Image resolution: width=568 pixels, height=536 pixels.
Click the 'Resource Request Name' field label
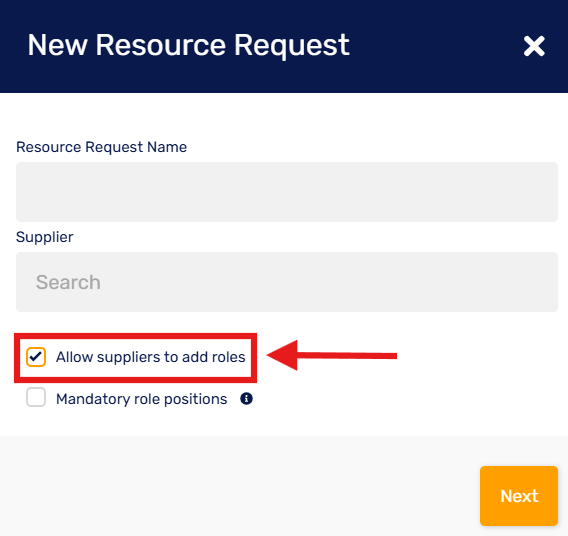click(x=101, y=147)
